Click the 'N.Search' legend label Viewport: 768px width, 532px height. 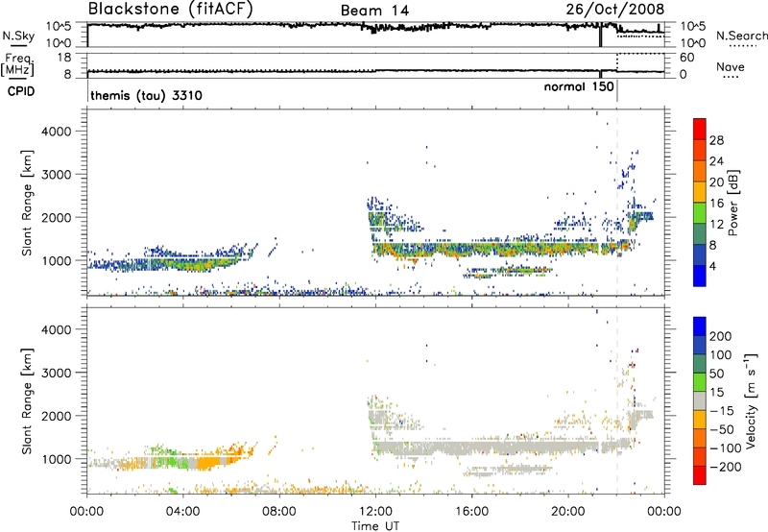coord(741,36)
